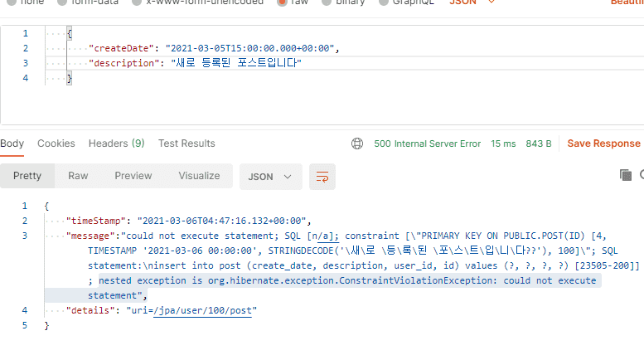Screen dimensions: 644x360
Task: Click the timeStamp value 2021-03-06T04:47:16.132+00:00
Action: [x=222, y=221]
